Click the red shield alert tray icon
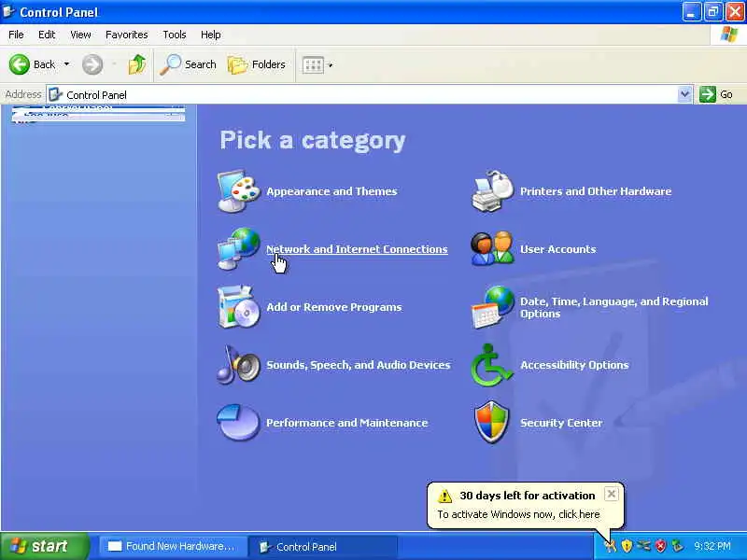The height and width of the screenshot is (560, 747). [x=660, y=546]
